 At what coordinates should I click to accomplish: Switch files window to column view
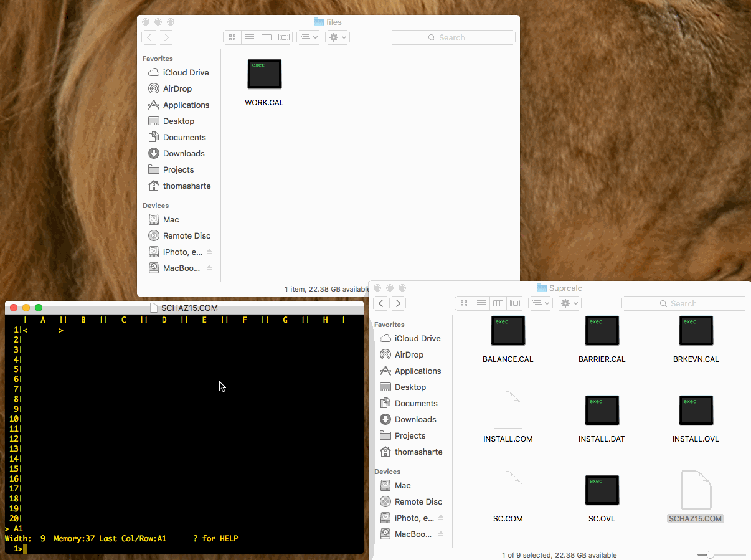coord(267,37)
